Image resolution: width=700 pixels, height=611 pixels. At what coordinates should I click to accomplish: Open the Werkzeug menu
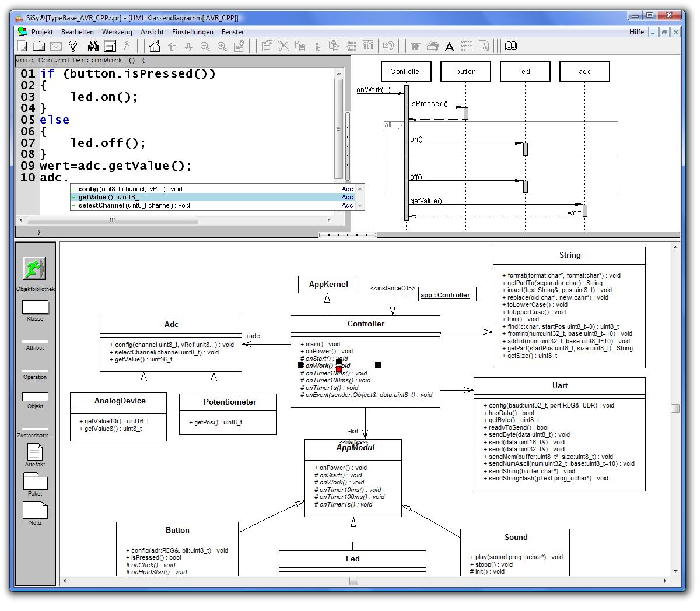[x=117, y=32]
